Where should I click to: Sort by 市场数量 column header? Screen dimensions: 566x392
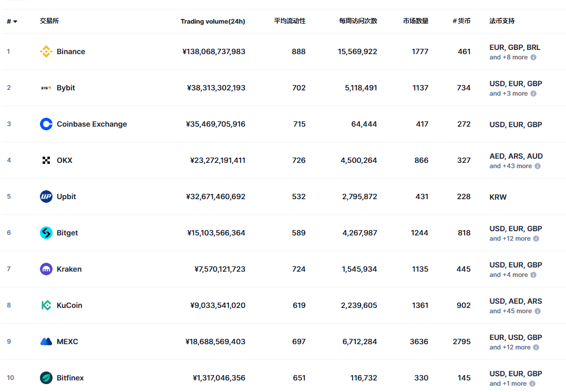point(416,21)
